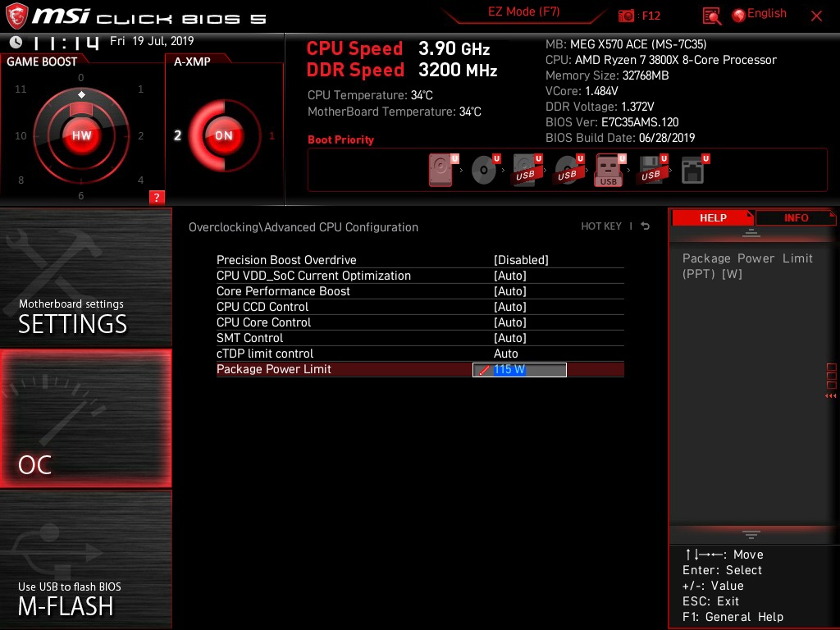Click the Overclocking\Advanced CPU Configuration breadcrumb
The image size is (840, 630).
(304, 227)
